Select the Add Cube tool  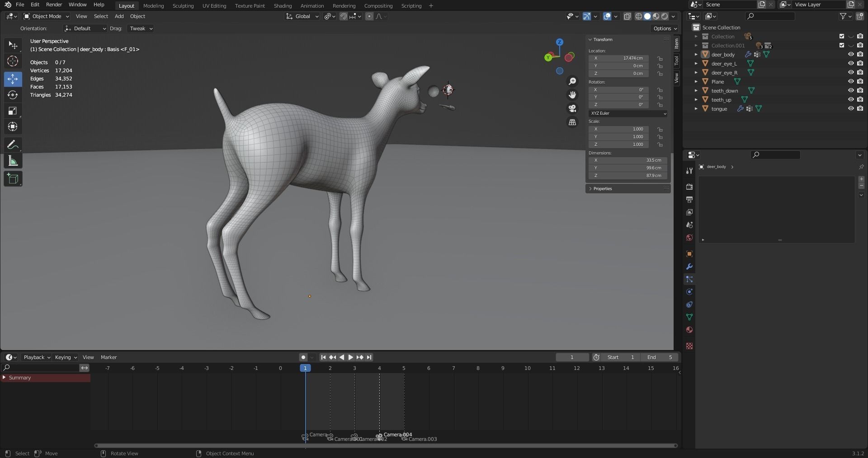pyautogui.click(x=13, y=179)
